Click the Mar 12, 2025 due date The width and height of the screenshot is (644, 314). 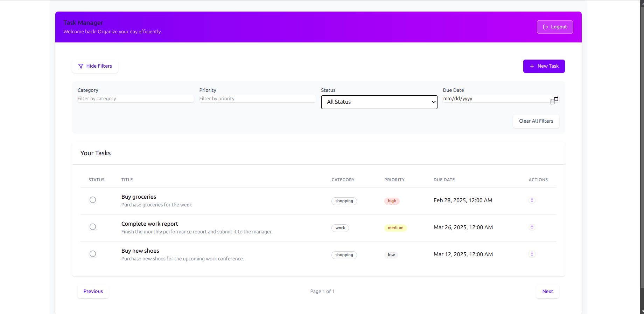(x=463, y=254)
